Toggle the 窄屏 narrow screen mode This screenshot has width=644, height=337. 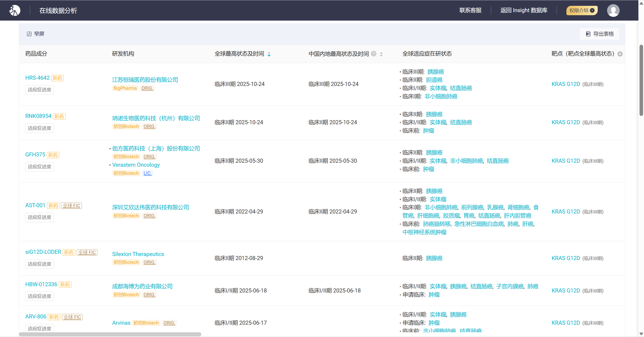[39, 34]
